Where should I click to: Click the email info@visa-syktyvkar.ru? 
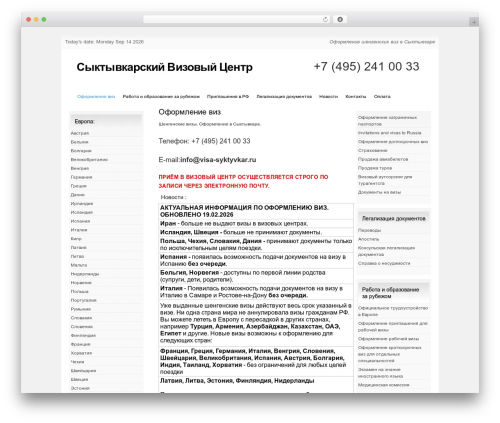[218, 160]
